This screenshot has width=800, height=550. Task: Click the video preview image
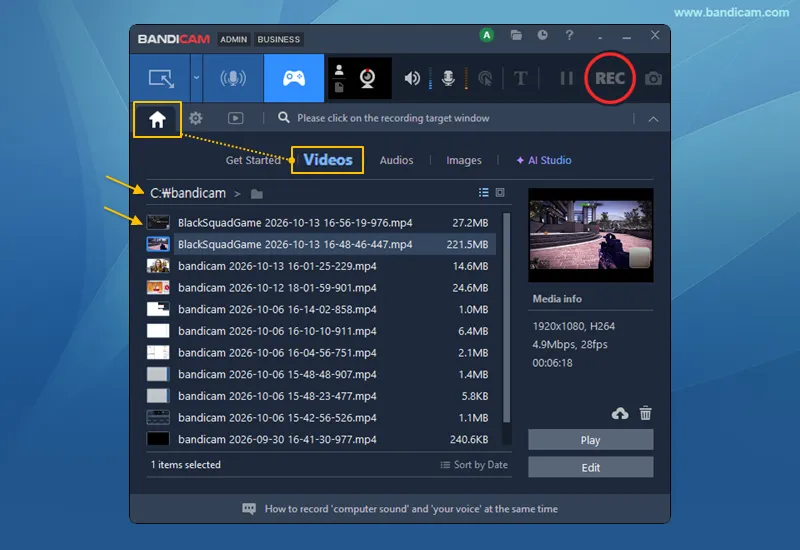coord(590,235)
